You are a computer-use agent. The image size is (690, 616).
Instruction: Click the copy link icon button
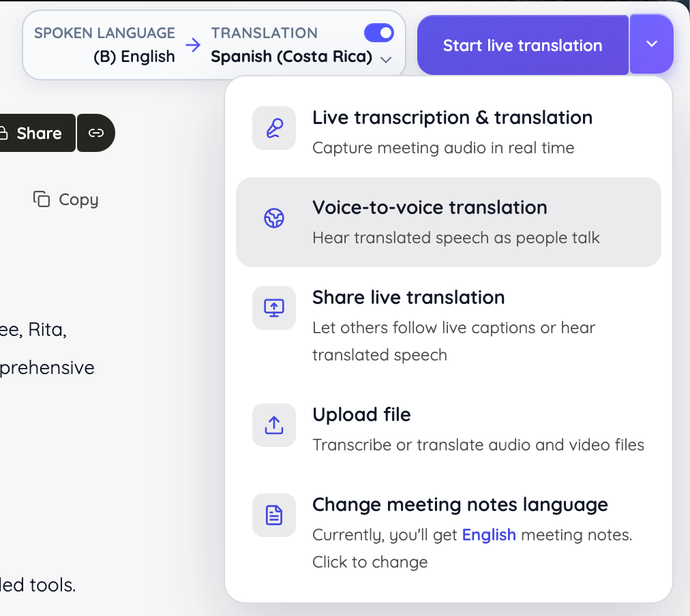point(96,133)
